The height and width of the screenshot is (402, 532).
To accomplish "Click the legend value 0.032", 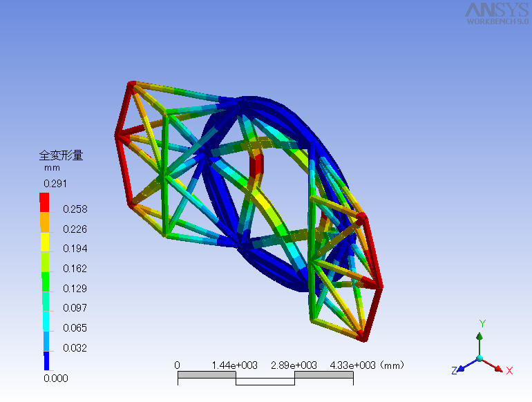I will (75, 348).
